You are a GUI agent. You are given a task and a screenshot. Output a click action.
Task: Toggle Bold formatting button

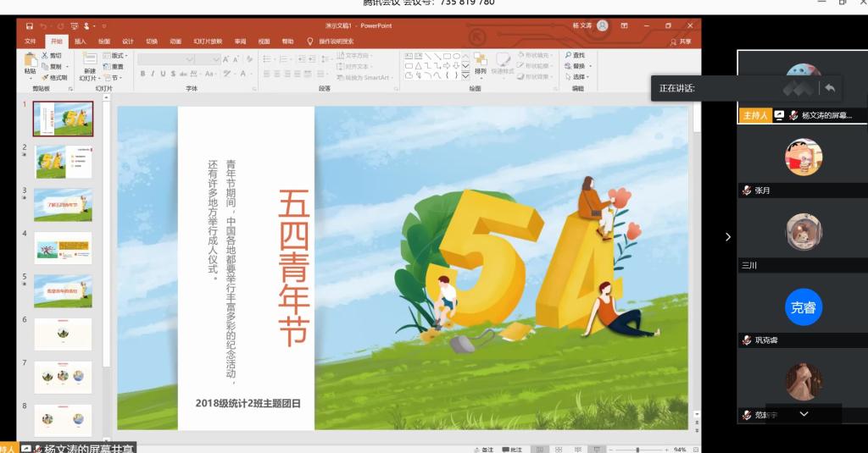(x=142, y=74)
